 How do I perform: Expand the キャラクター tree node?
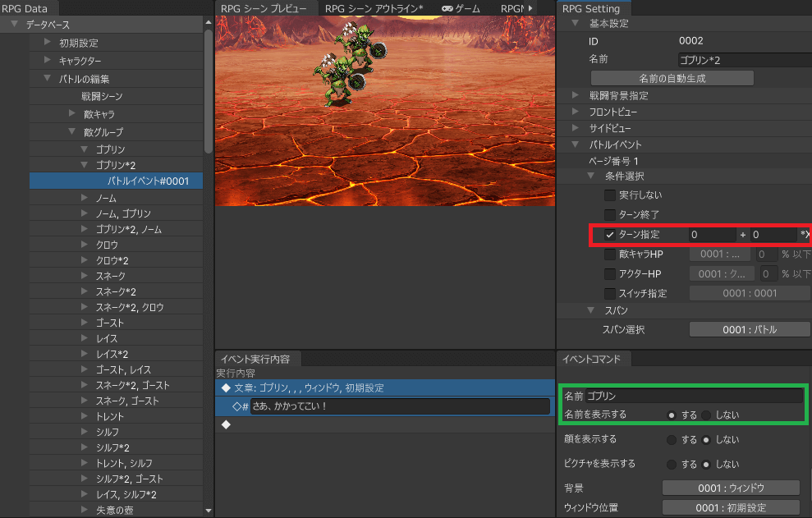click(x=48, y=61)
